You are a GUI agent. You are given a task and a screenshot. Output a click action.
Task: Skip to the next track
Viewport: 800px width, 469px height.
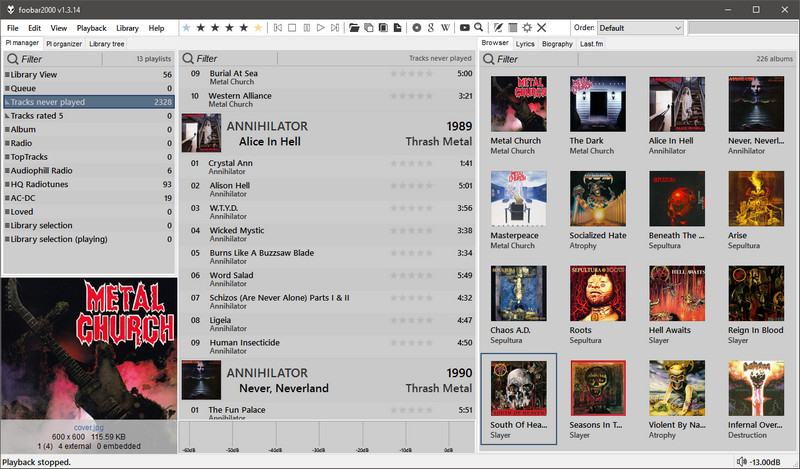point(335,28)
